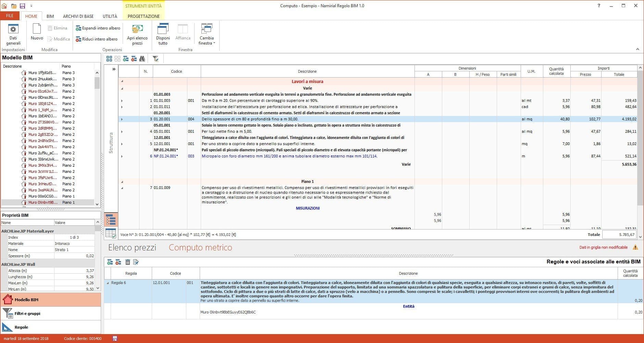Open the FILE menu

(10, 16)
